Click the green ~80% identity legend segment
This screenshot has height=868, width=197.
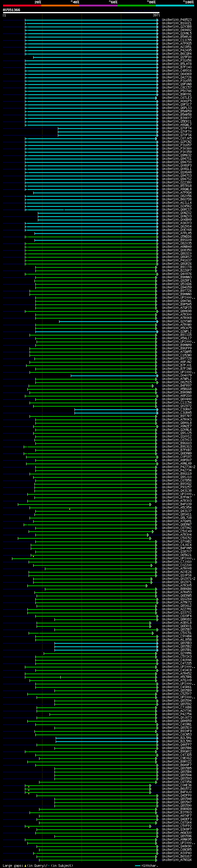137,6
